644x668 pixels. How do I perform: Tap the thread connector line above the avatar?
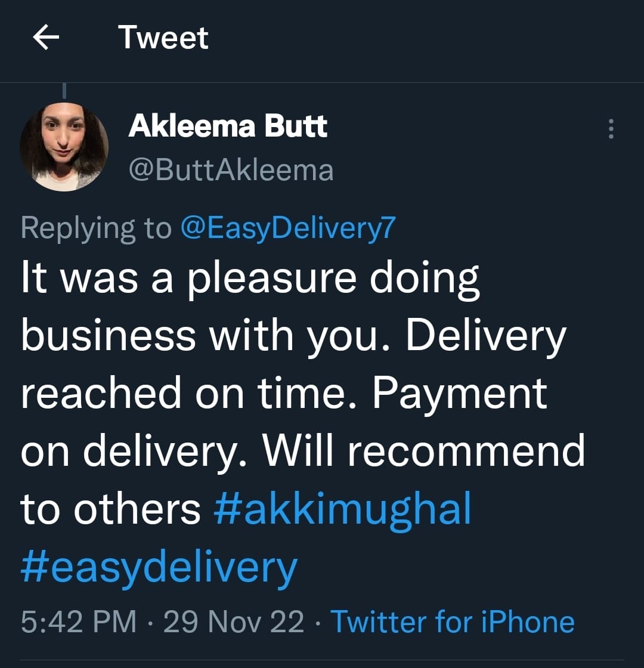[64, 91]
